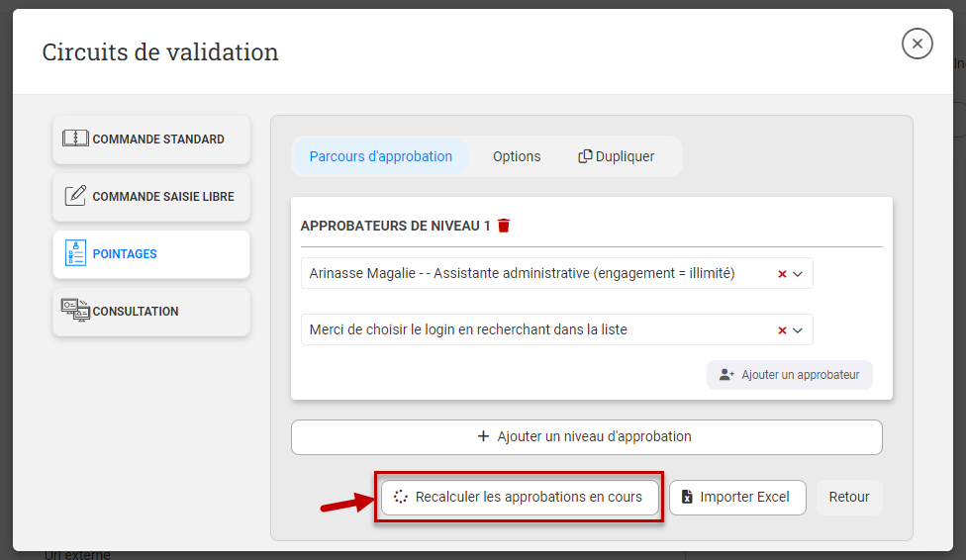
Task: Click the Dupliquer copy icon
Action: click(x=585, y=156)
